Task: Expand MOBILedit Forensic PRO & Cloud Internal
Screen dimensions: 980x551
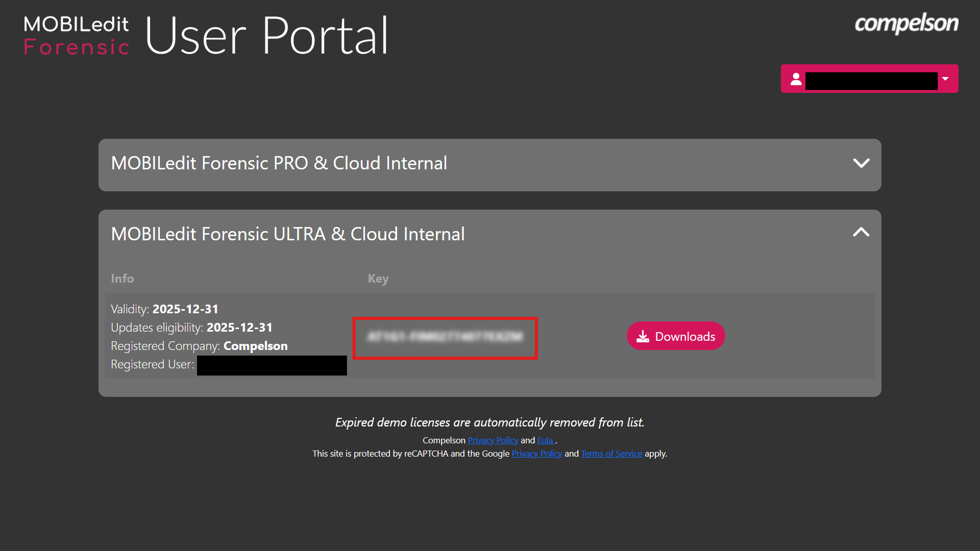Action: coord(279,163)
